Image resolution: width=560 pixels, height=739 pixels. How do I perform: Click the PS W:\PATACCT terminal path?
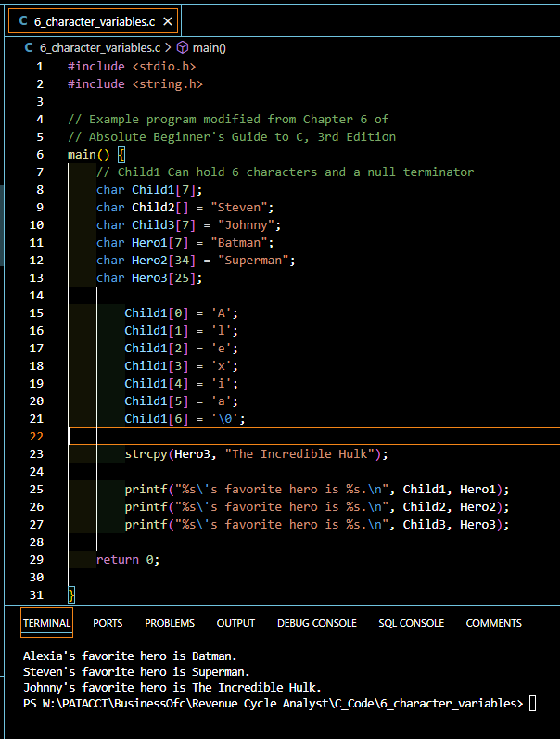coord(273,703)
